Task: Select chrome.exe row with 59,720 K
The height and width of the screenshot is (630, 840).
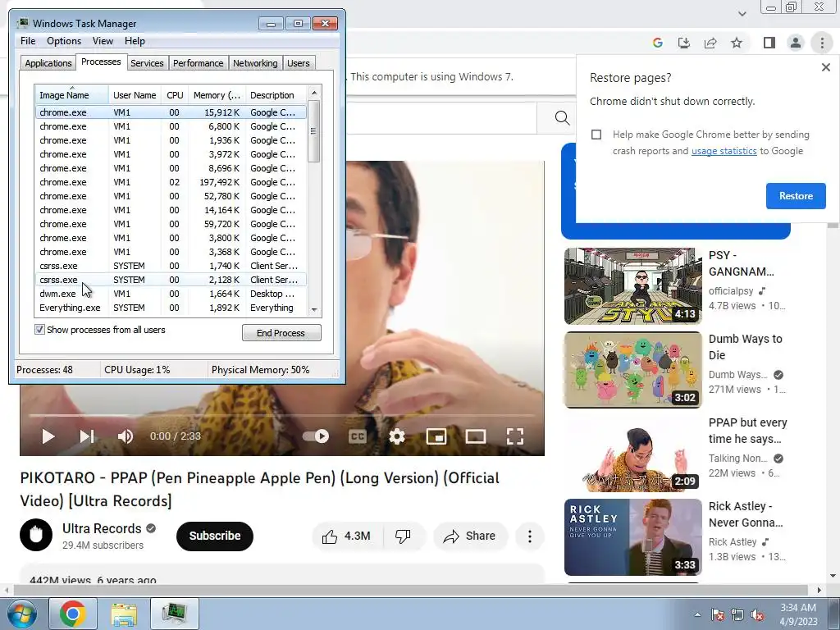Action: (x=171, y=224)
